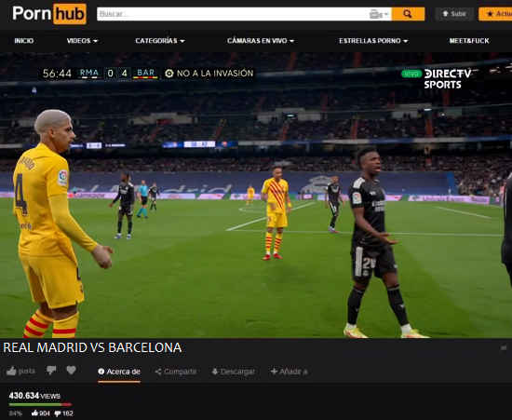This screenshot has width=512, height=420.
Task: Click the Subir upload button
Action: (x=454, y=14)
